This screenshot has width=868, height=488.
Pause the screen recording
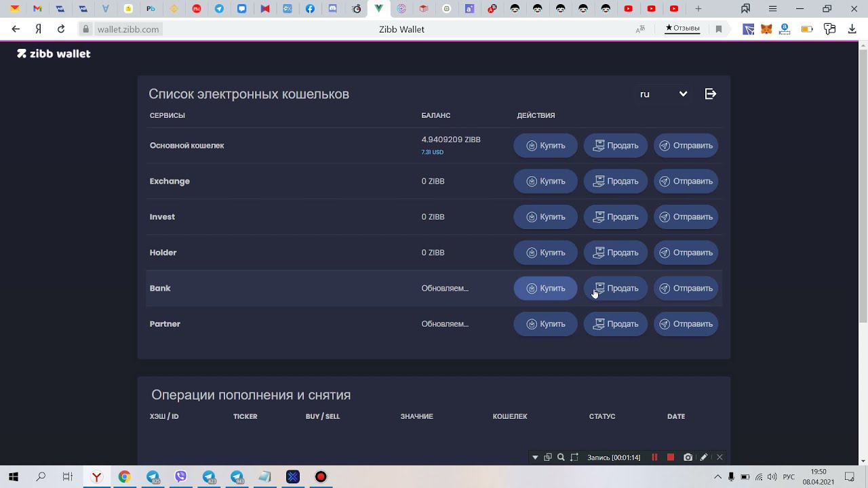click(654, 457)
